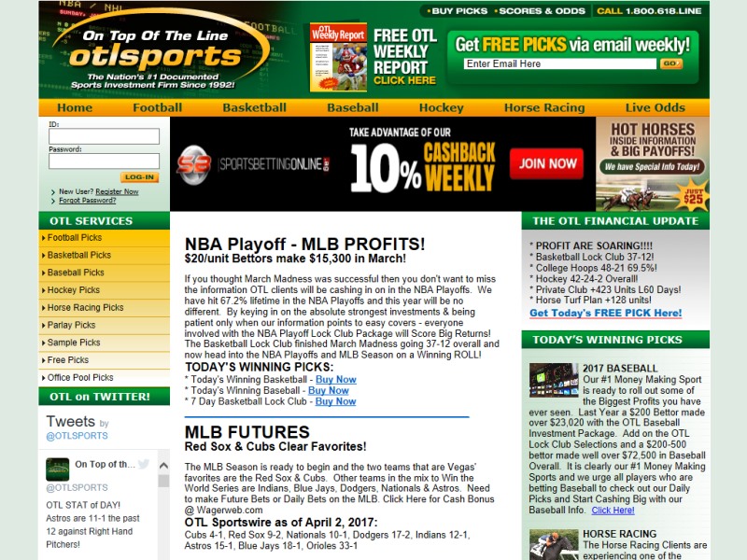Click the Twitter bird icon in tweets widget
Image resolution: width=747 pixels, height=560 pixels.
144,464
